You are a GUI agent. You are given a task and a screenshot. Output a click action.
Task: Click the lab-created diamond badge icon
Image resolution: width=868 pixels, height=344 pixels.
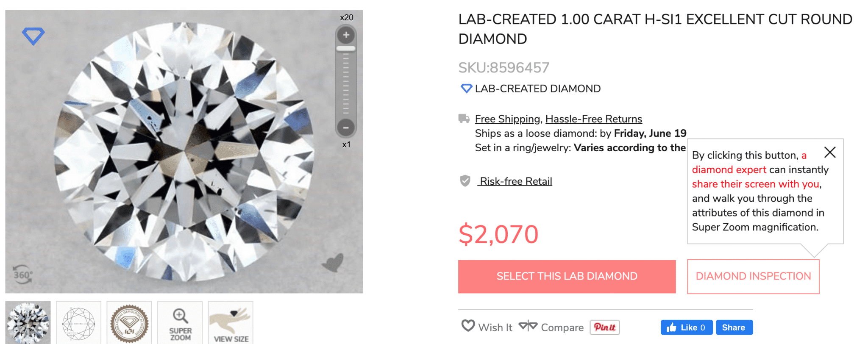466,89
